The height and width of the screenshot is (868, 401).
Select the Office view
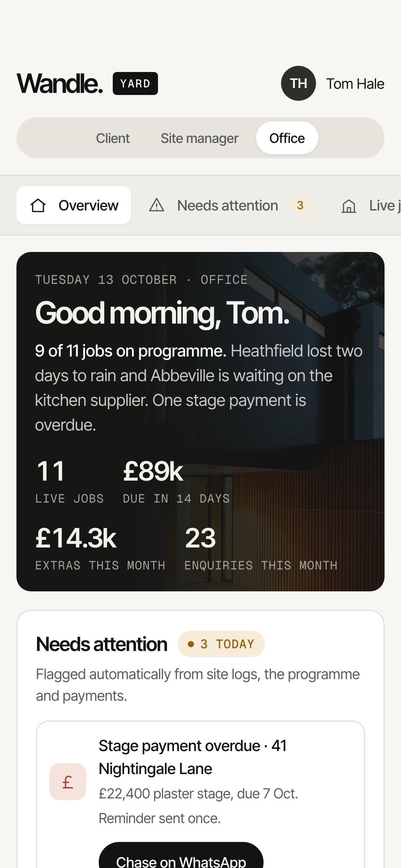287,138
